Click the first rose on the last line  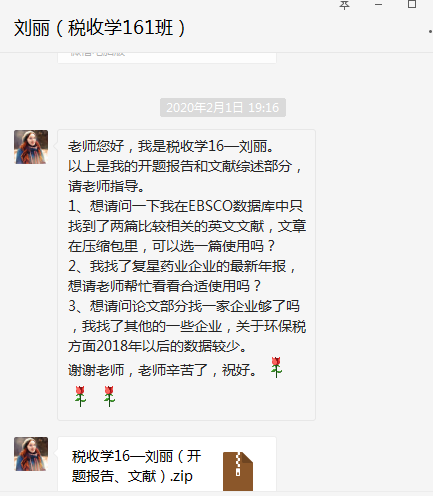(80, 396)
